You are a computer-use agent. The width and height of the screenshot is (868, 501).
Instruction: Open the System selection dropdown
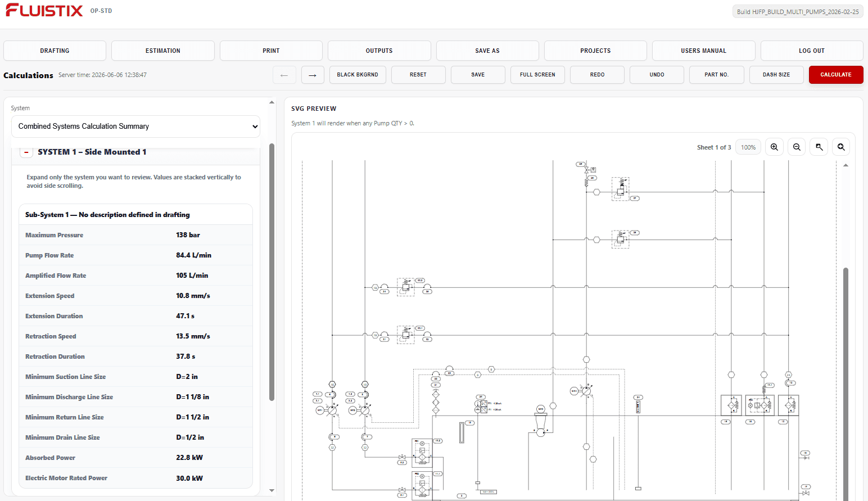[x=135, y=127]
